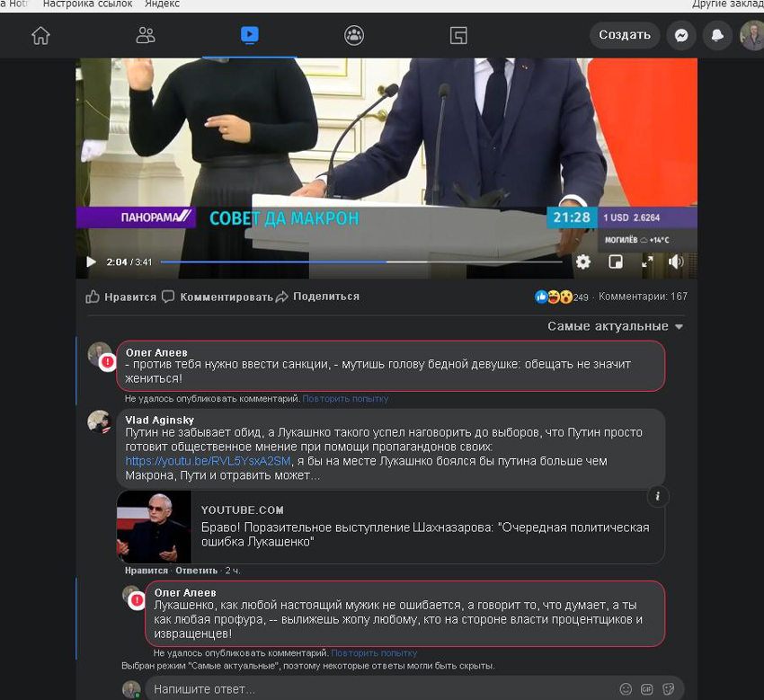This screenshot has height=700, width=764.
Task: Open the Gaming icon in navigation bar
Action: pyautogui.click(x=458, y=36)
